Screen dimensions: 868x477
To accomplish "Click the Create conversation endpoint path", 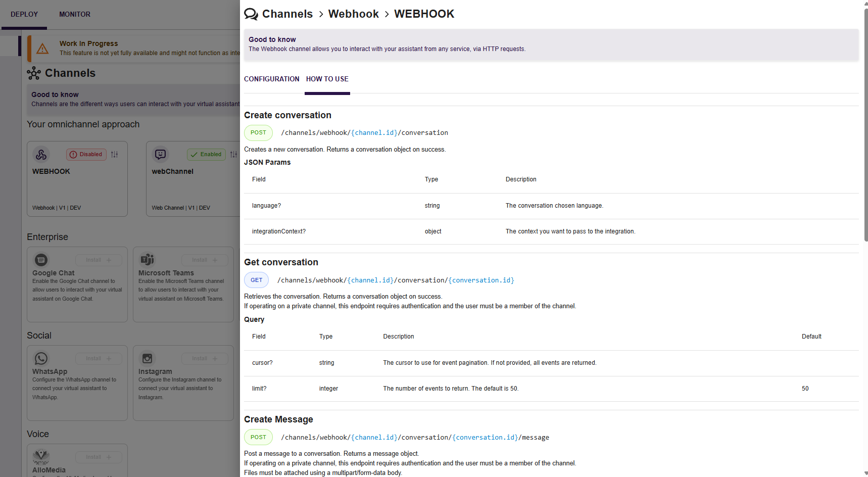I will tap(365, 133).
